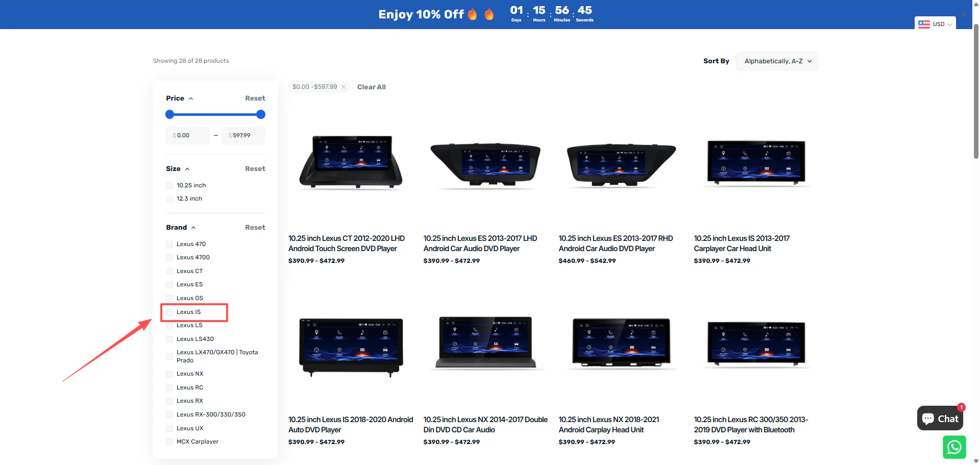The image size is (980, 465).
Task: Check the 10.25 inch size checkbox
Action: 169,186
